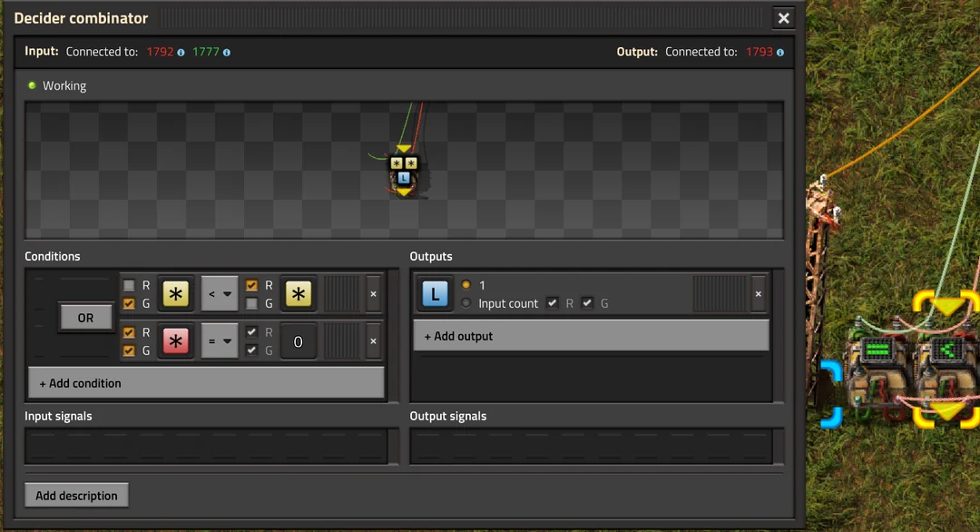Toggle the OR logic button
The image size is (980, 532).
(85, 318)
